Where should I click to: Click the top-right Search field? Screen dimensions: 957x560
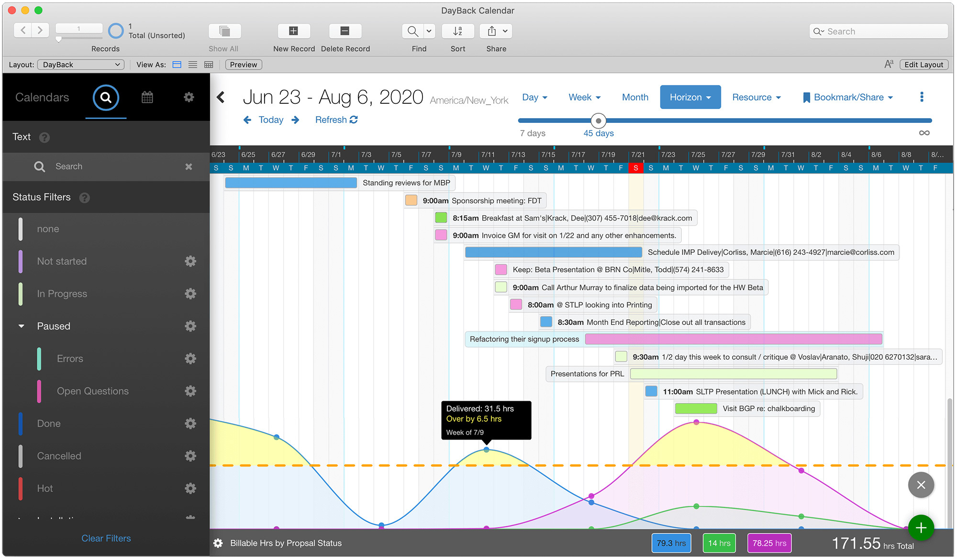click(x=878, y=31)
